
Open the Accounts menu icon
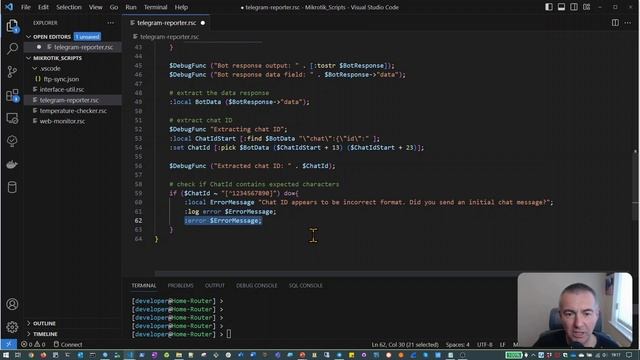[x=12, y=304]
